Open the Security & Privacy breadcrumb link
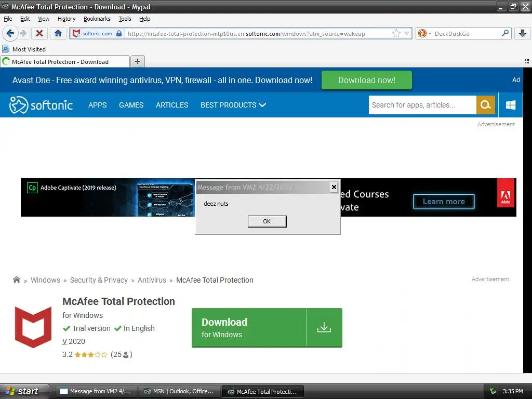Image resolution: width=532 pixels, height=399 pixels. click(99, 280)
